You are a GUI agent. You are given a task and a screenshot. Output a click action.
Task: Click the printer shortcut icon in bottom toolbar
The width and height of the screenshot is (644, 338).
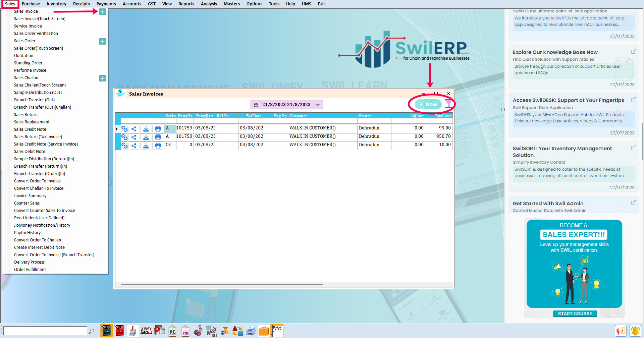251,331
